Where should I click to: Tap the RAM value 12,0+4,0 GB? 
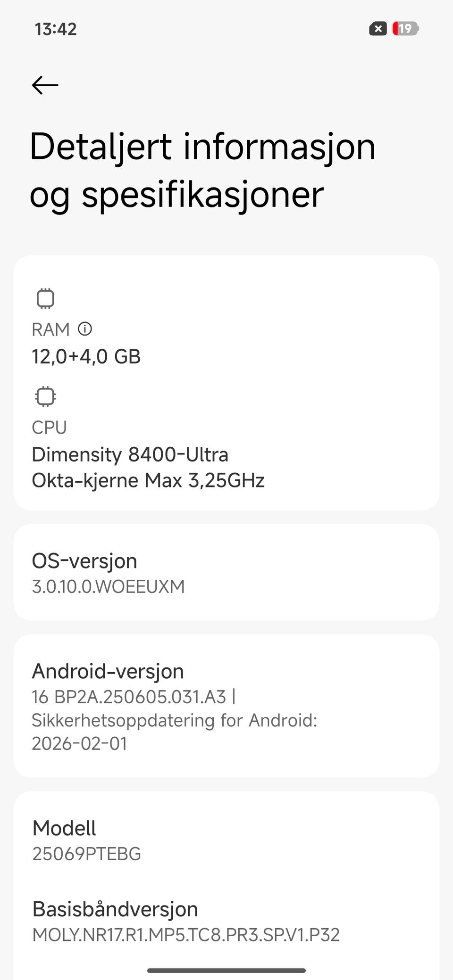pos(86,356)
